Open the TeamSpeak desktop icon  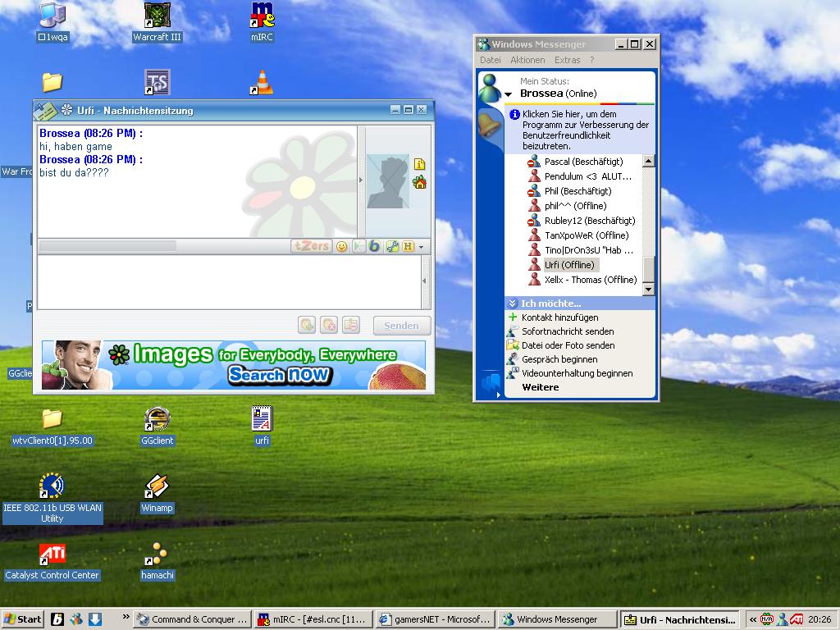(157, 83)
